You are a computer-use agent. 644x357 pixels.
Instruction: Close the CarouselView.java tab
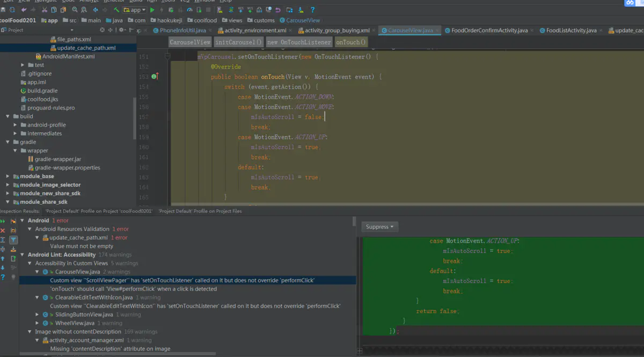(x=438, y=31)
